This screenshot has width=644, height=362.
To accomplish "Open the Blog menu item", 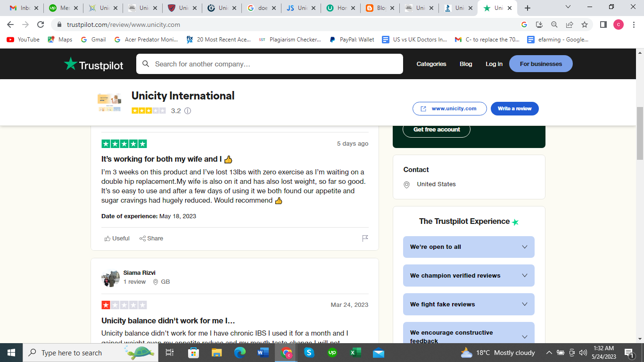I will [466, 64].
